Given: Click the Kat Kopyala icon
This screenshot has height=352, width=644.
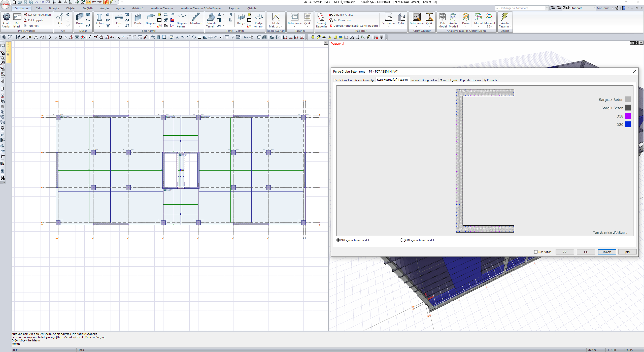Looking at the screenshot, I should coord(25,20).
